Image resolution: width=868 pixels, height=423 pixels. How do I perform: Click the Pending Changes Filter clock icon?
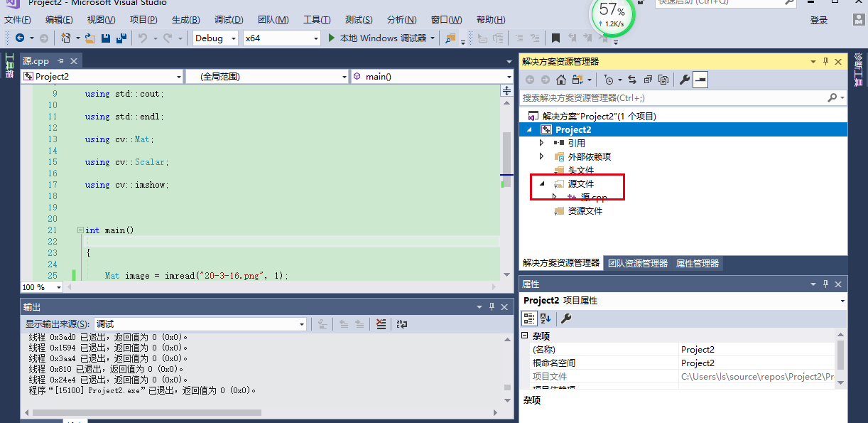click(608, 80)
